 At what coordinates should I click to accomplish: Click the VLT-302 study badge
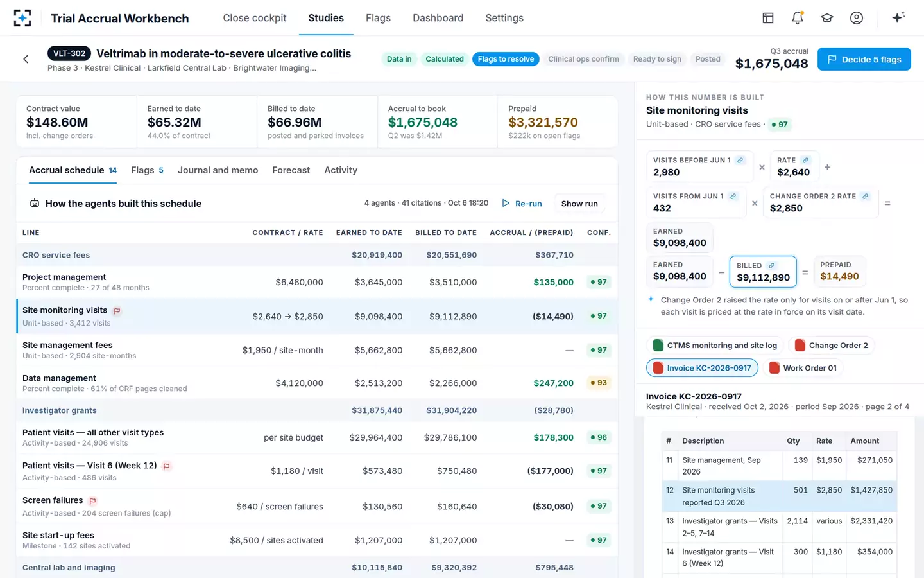click(69, 53)
